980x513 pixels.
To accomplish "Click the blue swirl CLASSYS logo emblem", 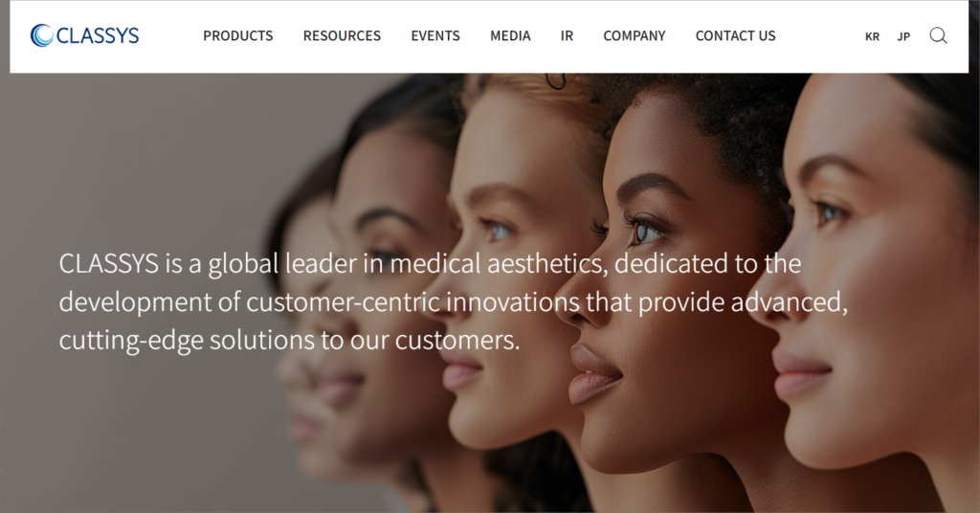I will [x=41, y=35].
